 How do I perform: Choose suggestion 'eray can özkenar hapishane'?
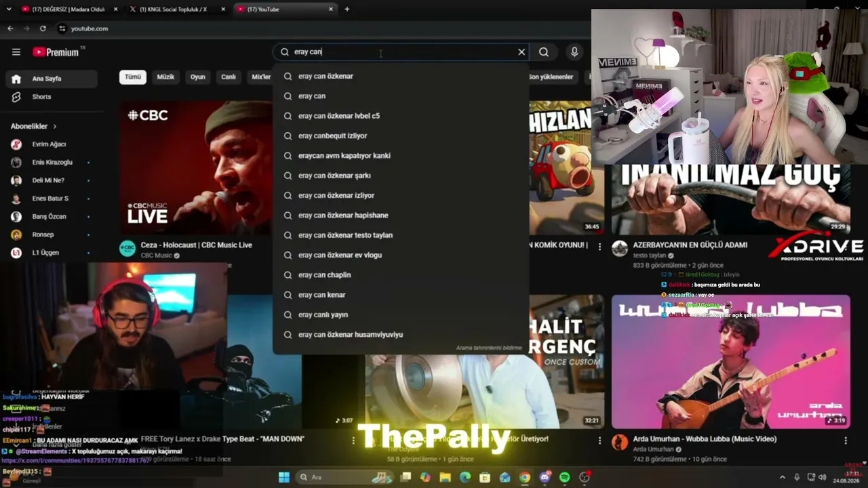point(401,215)
